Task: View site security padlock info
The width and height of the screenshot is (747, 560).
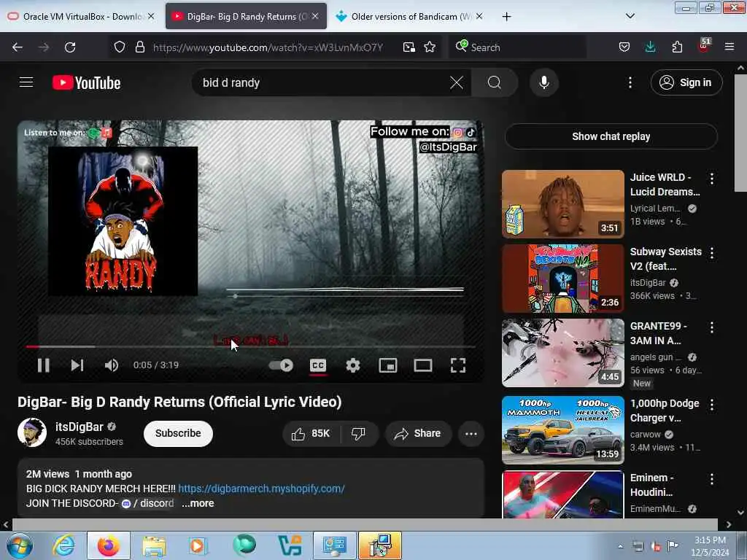Action: 139,47
